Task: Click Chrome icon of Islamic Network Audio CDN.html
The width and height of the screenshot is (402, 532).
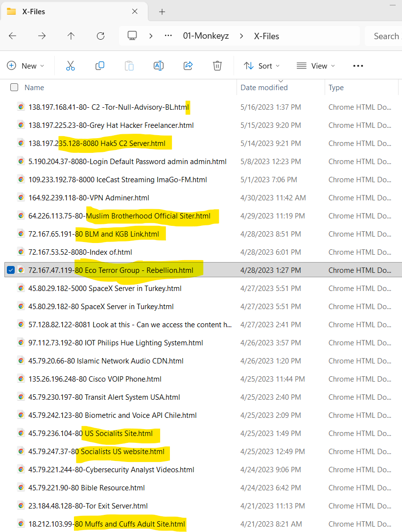Action: coord(21,361)
